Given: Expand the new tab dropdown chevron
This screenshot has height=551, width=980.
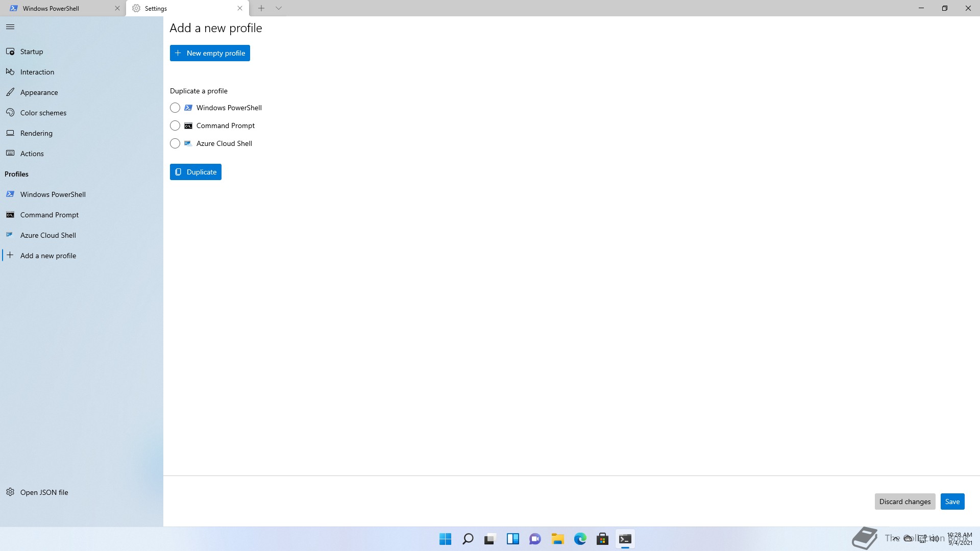Looking at the screenshot, I should coord(279,8).
